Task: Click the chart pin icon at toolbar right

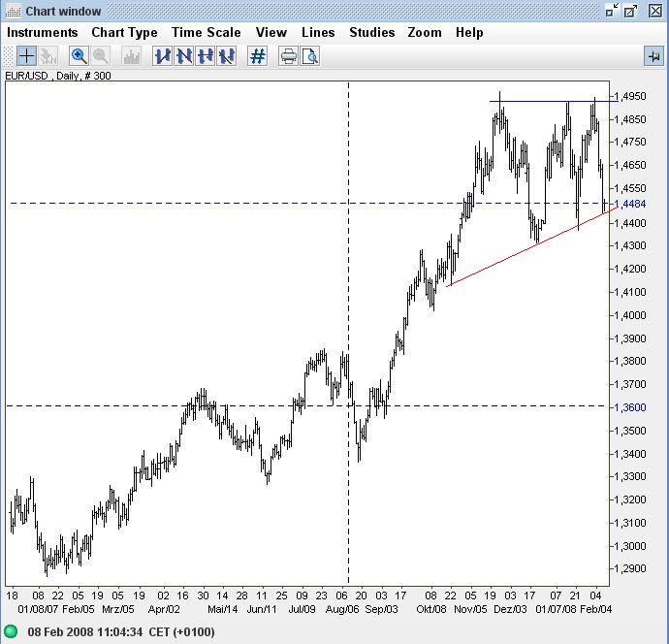Action: coord(653,56)
